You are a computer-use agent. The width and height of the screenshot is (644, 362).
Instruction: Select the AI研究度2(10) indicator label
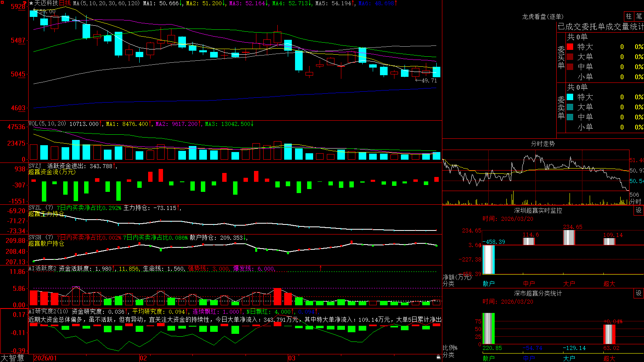[48, 311]
